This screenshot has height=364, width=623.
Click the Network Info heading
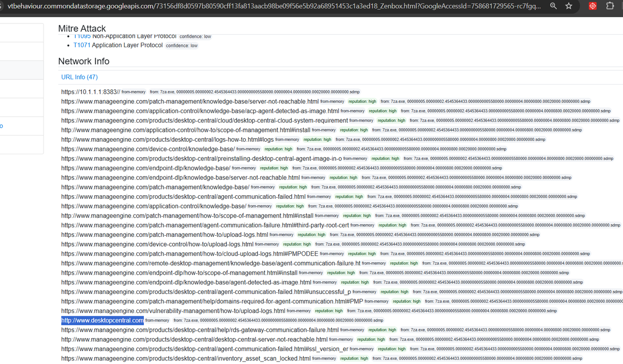(84, 61)
